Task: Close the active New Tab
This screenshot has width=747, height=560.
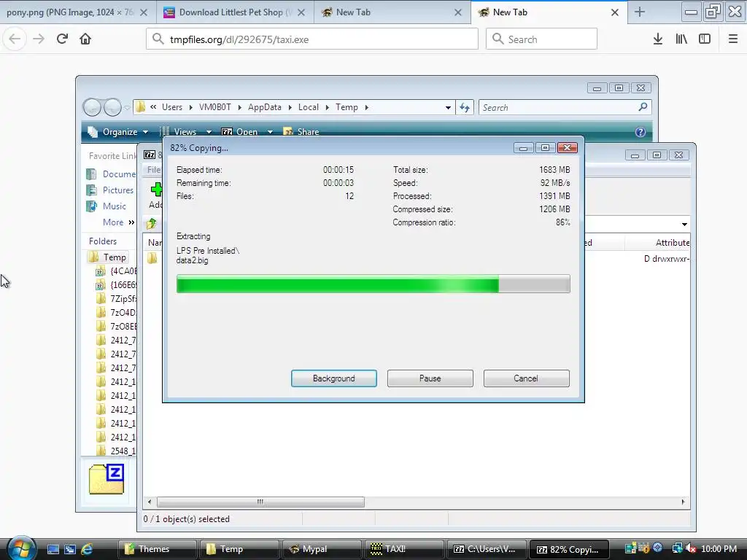Action: click(614, 12)
